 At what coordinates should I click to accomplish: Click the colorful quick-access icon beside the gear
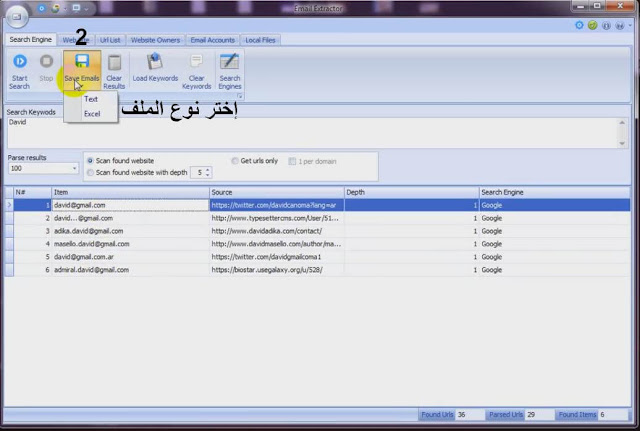[x=56, y=8]
